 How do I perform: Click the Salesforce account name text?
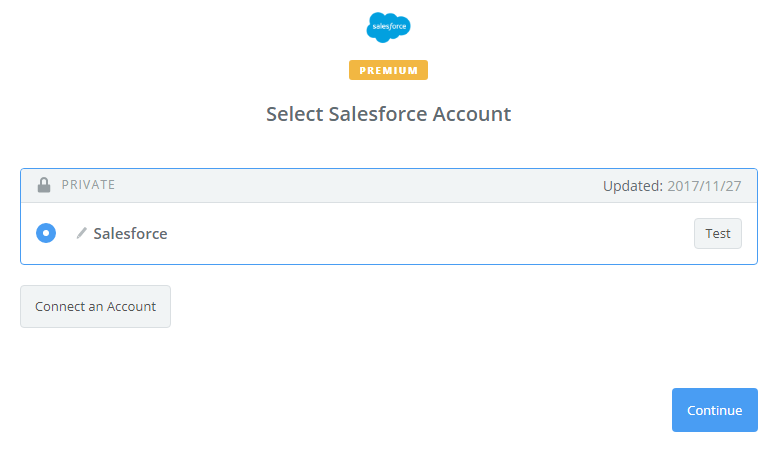point(131,234)
